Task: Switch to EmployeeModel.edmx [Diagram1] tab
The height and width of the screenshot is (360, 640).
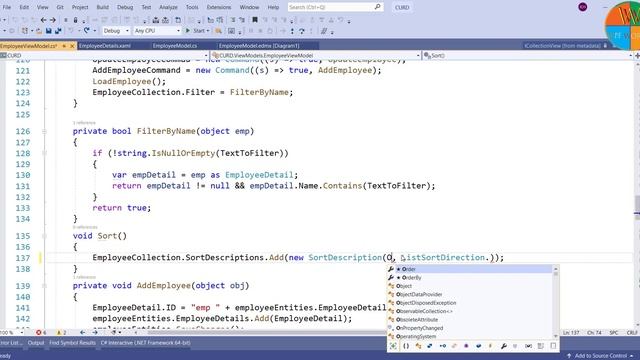Action: [x=259, y=46]
